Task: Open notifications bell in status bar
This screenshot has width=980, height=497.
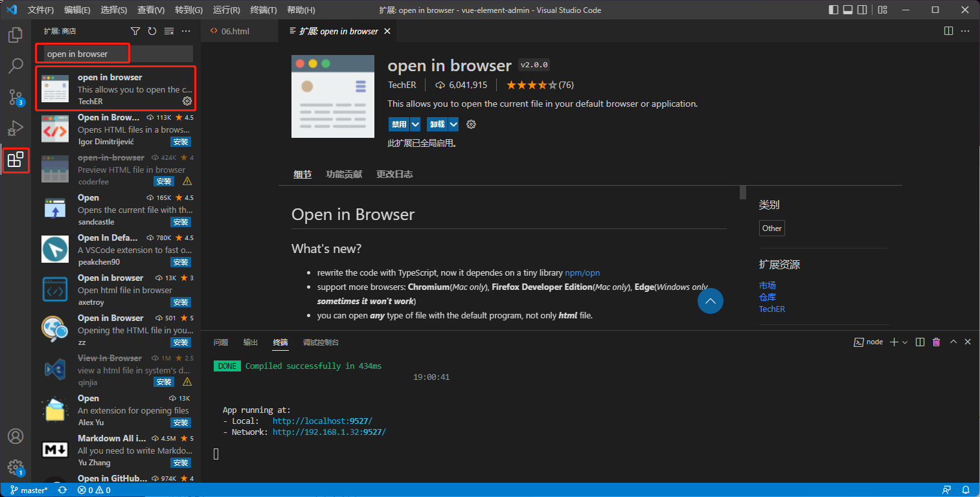Action: [965, 491]
